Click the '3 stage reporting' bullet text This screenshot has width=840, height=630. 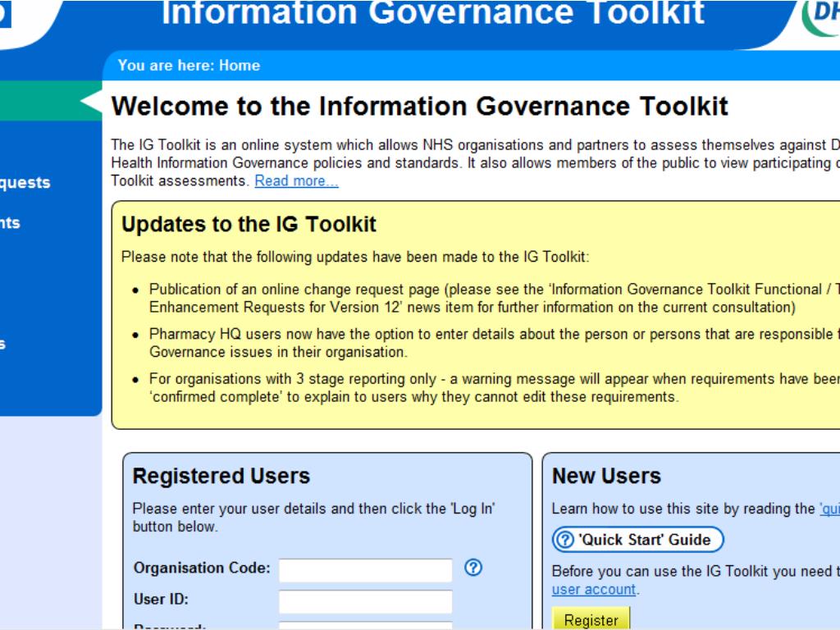493,388
